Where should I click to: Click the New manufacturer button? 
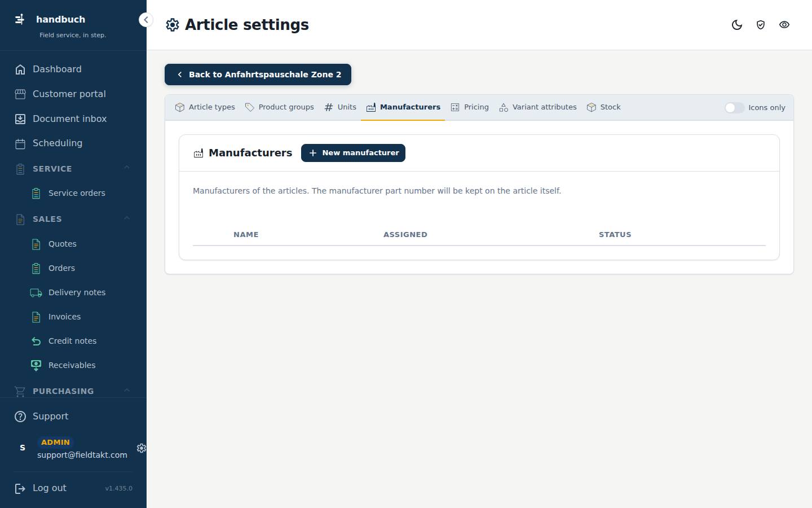[x=353, y=153]
